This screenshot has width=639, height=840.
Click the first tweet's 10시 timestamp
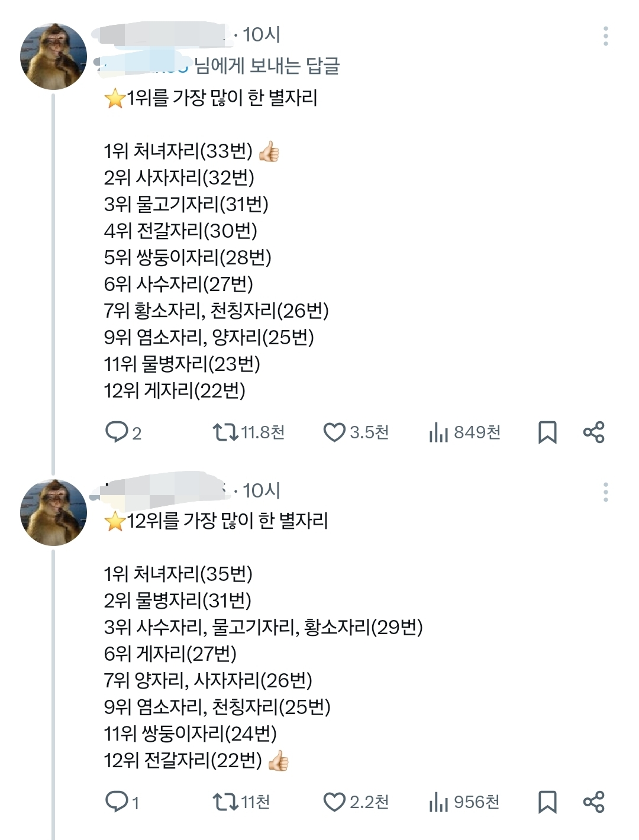click(261, 35)
